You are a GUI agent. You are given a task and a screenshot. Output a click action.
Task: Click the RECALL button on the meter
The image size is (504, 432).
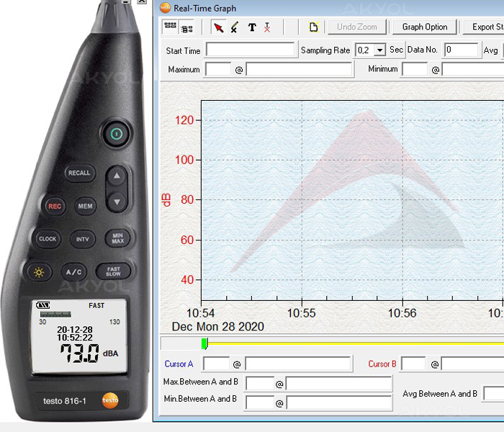click(78, 173)
